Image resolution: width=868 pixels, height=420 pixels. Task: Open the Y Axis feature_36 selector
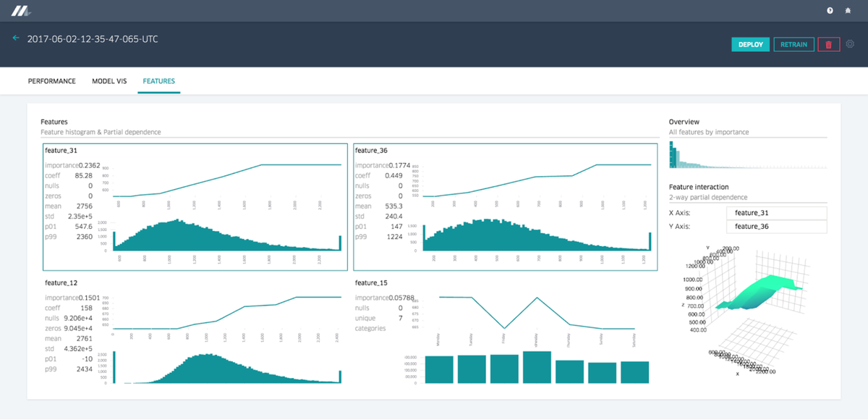pos(776,227)
